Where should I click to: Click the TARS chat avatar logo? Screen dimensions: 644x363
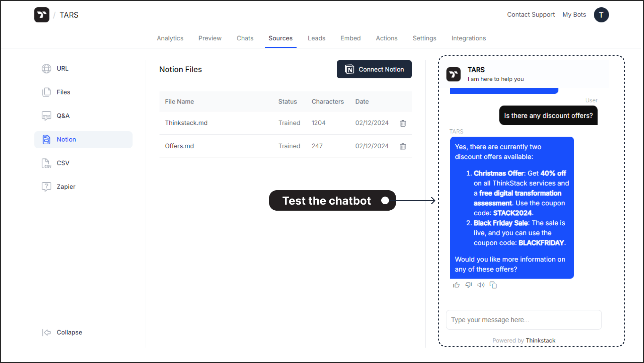tap(454, 74)
